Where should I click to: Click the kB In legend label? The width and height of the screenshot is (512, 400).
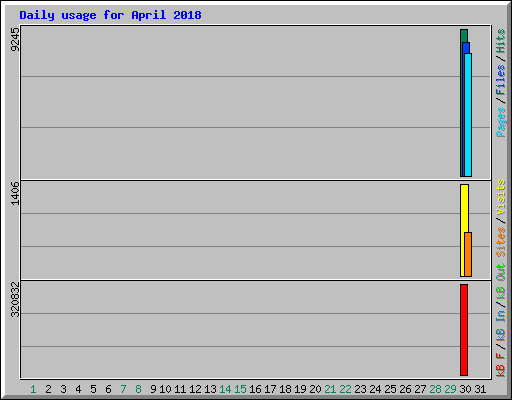[x=501, y=325]
